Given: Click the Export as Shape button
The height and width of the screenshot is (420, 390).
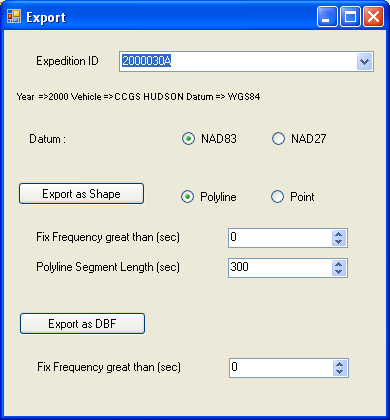Looking at the screenshot, I should [81, 194].
